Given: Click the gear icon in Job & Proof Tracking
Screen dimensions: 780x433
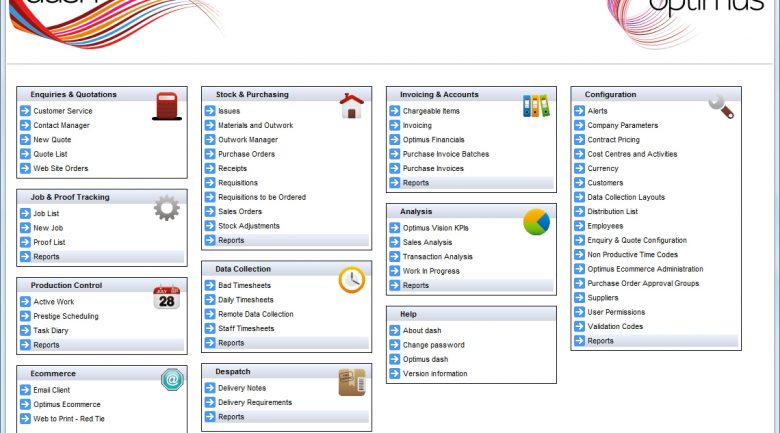Looking at the screenshot, I should coord(167,208).
